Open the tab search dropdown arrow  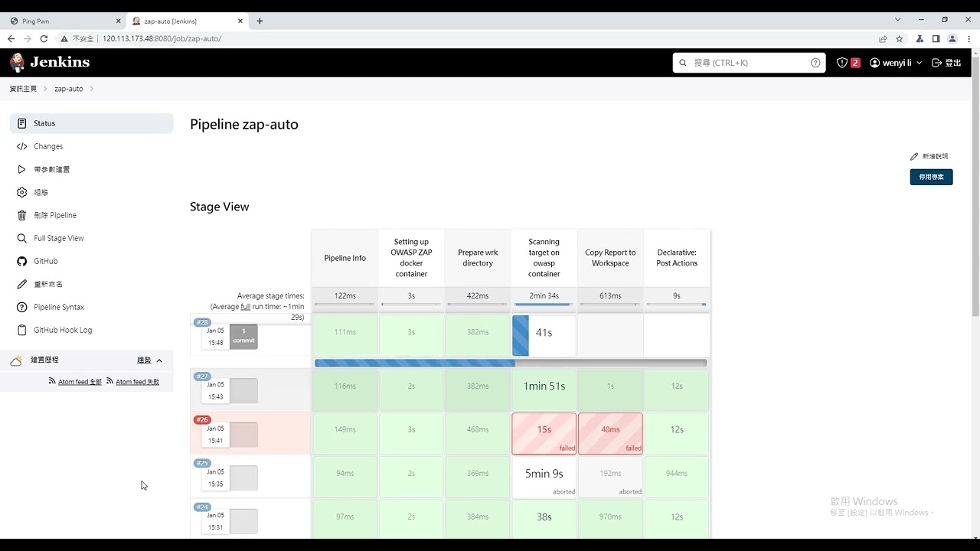click(898, 20)
